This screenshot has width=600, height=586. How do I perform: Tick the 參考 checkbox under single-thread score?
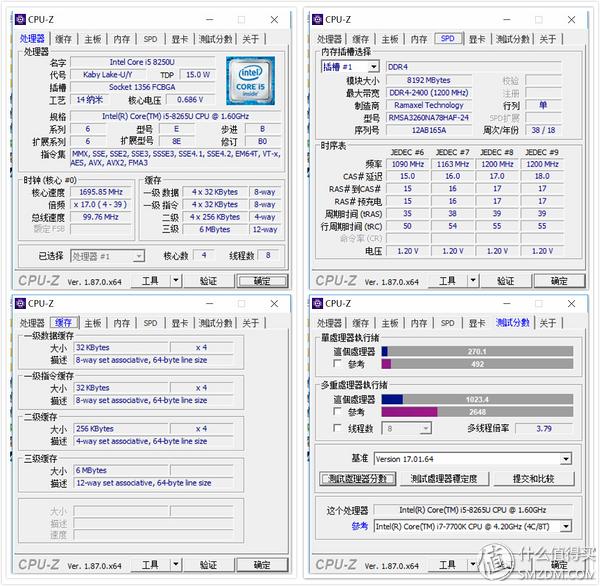click(337, 363)
